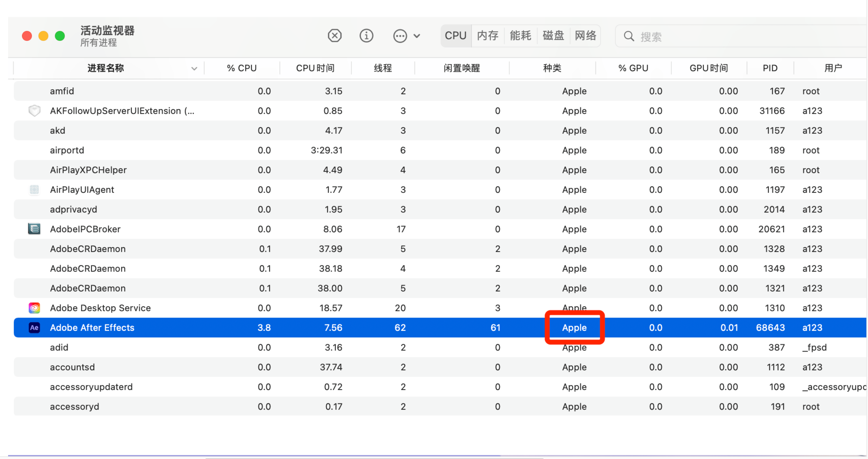The image size is (868, 459).
Task: Click CPU time 3:29.31 in airportd row
Action: tap(327, 150)
